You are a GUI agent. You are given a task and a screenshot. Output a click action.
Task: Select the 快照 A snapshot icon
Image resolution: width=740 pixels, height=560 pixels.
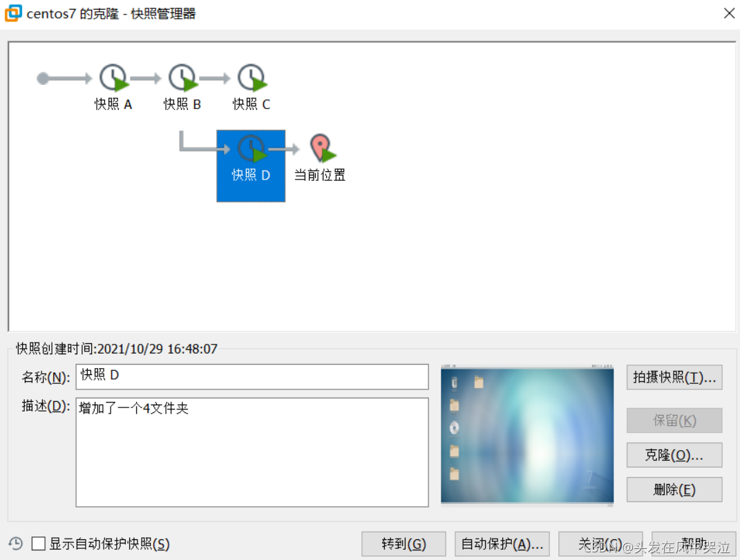113,77
